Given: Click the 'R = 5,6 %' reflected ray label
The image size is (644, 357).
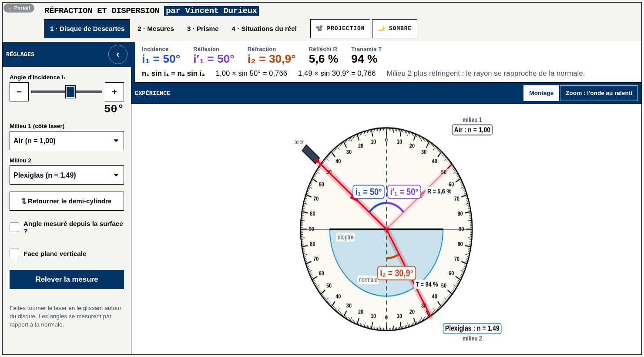Looking at the screenshot, I should [439, 192].
